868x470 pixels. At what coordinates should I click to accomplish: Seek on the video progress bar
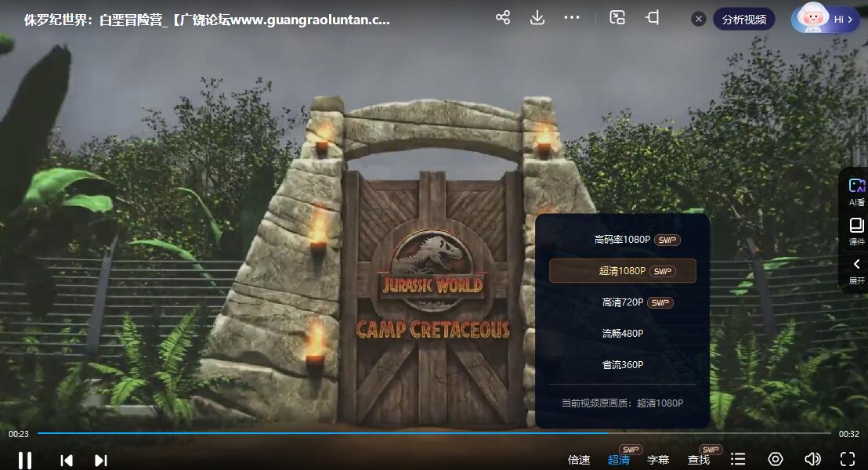[x=434, y=433]
